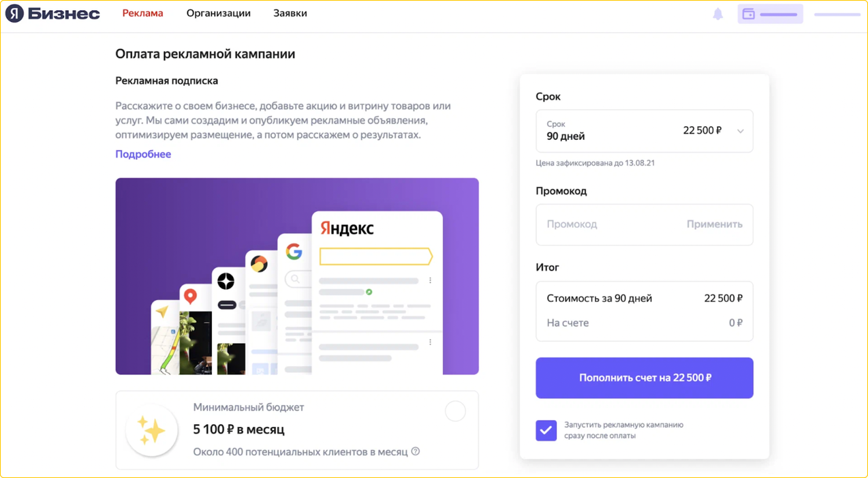The height and width of the screenshot is (478, 868).
Task: Click the sparkles icon on the minimal budget card
Action: click(x=151, y=430)
